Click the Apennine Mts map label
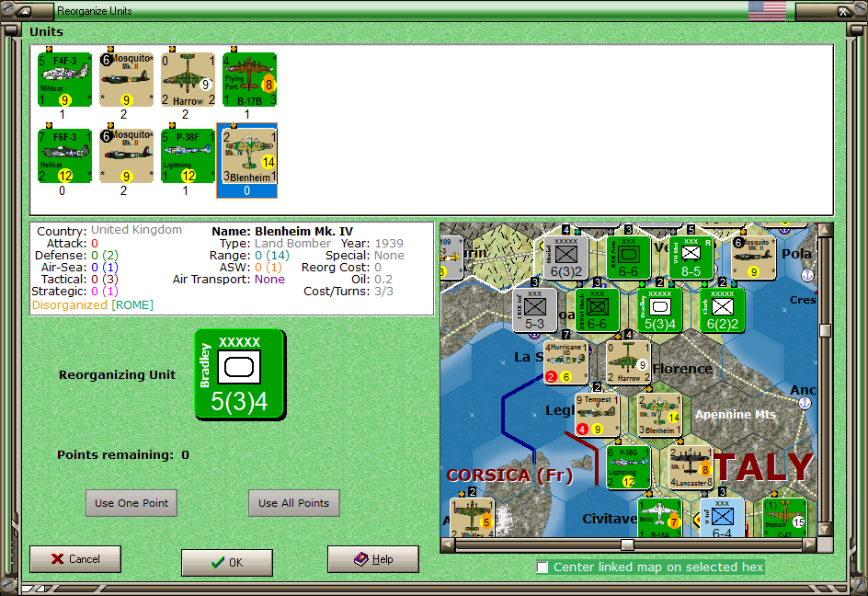Image resolution: width=868 pixels, height=596 pixels. [x=736, y=414]
